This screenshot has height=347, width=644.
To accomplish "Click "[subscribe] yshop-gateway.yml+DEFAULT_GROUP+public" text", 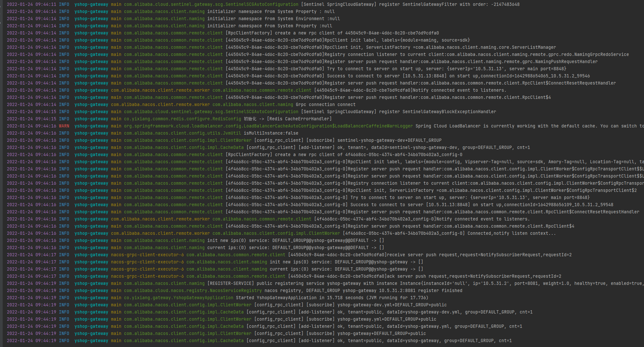I will tap(371, 319).
